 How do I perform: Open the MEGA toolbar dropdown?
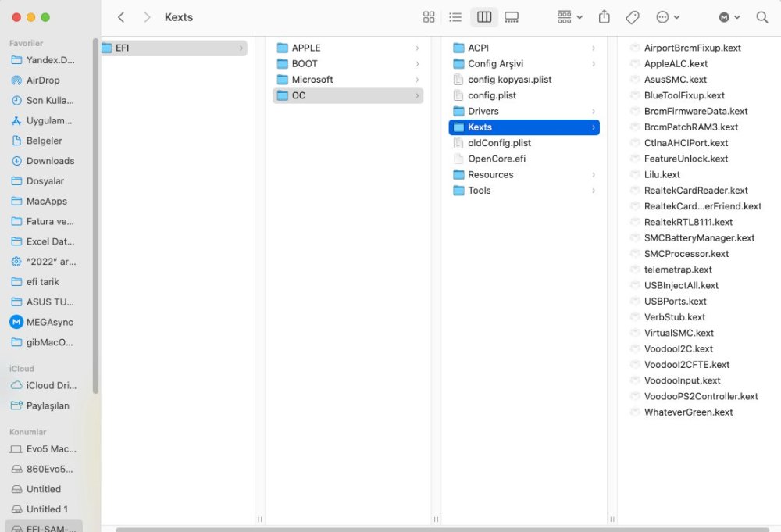point(729,17)
